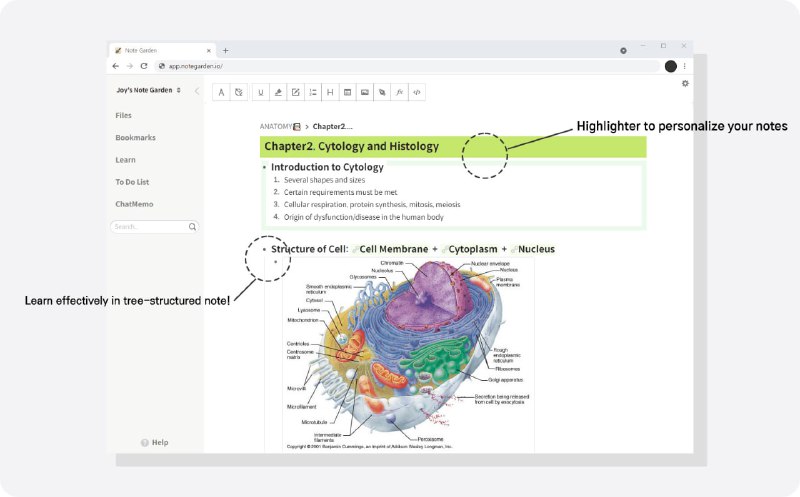Select the font style 'A' tool

point(221,92)
